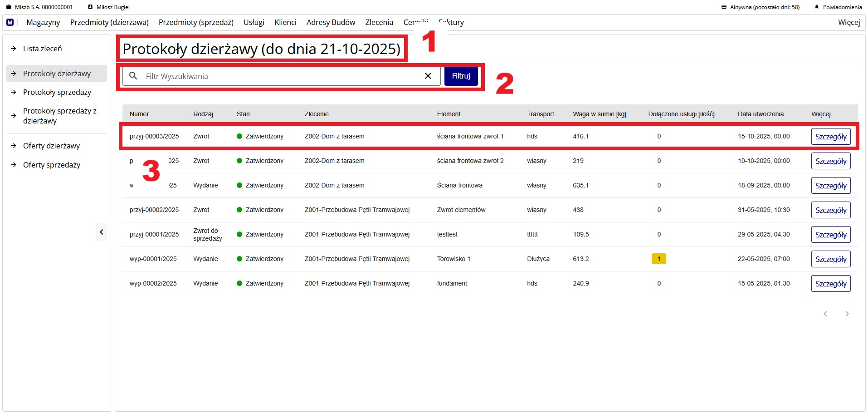Click the user icon beside Miłosz Bugiel
The image size is (868, 414).
click(x=90, y=7)
